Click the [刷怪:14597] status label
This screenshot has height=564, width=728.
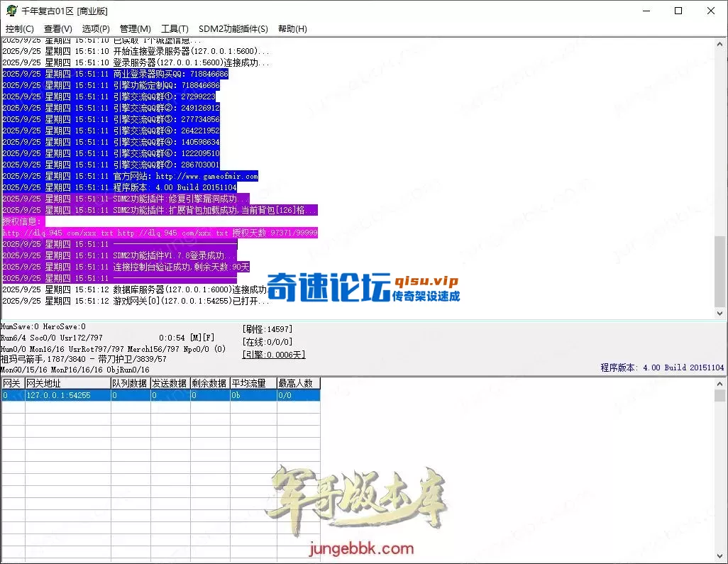267,329
